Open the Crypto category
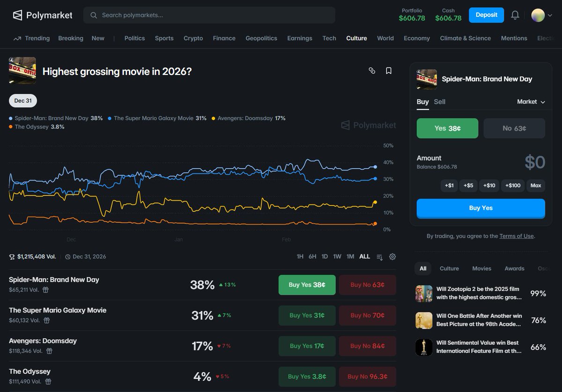Viewport: 562px width, 392px height. [x=193, y=38]
